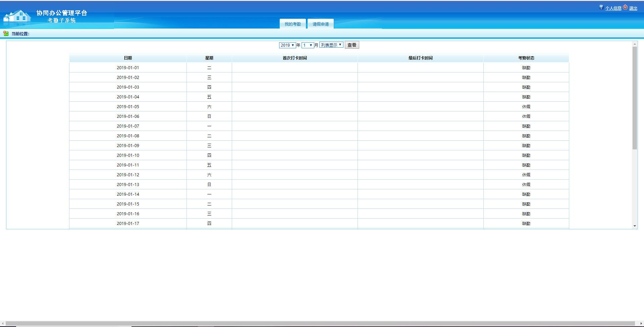644x327 pixels.
Task: Click the personal info help icon
Action: pyautogui.click(x=601, y=7)
